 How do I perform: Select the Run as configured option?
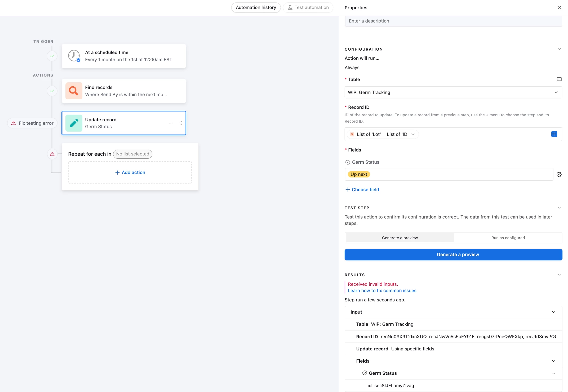508,238
